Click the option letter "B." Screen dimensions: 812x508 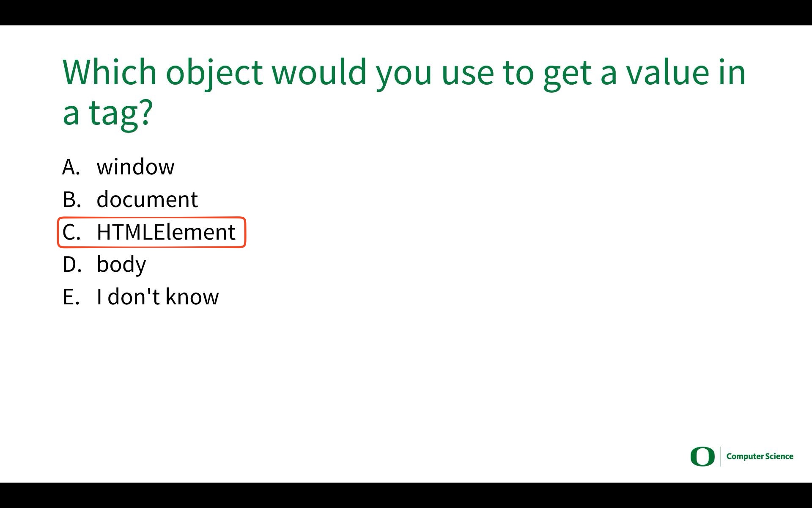click(71, 199)
